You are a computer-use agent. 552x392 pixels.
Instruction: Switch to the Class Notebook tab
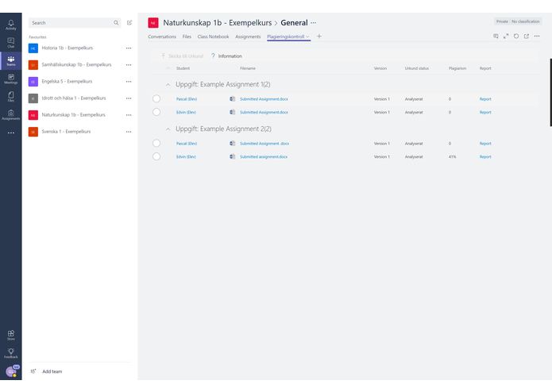click(213, 37)
